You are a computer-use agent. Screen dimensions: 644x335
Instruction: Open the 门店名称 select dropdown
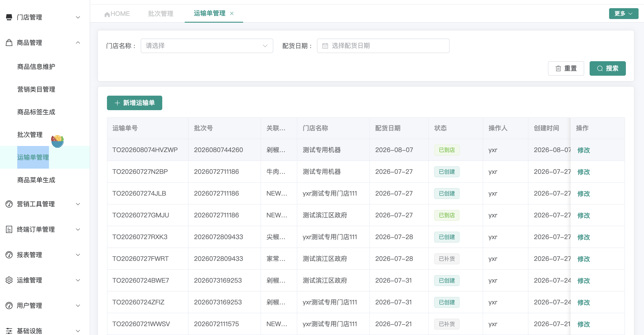tap(207, 46)
